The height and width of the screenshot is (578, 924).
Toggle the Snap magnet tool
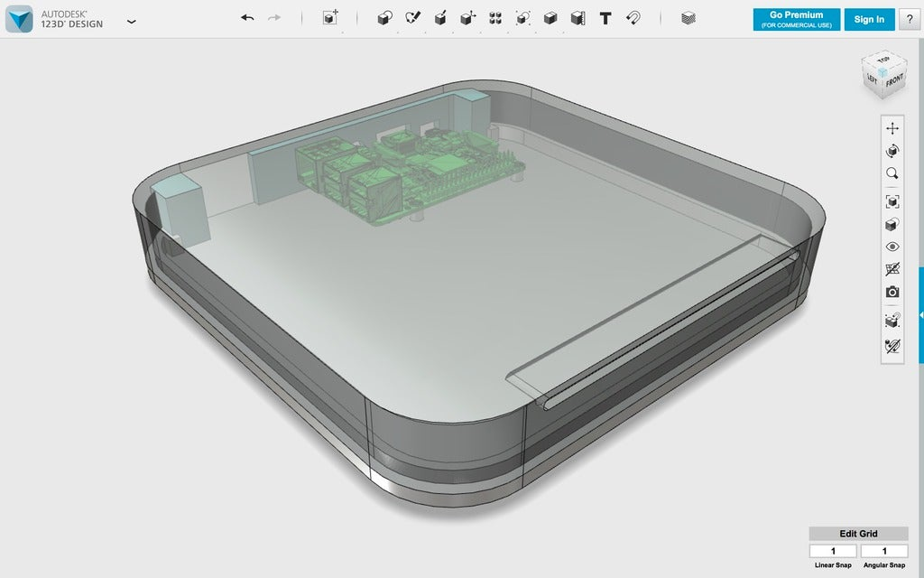coord(633,18)
